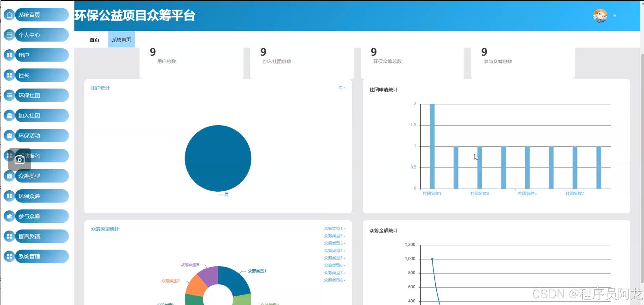Open the 个人中心 sidebar menu
644x305 pixels.
click(x=42, y=35)
